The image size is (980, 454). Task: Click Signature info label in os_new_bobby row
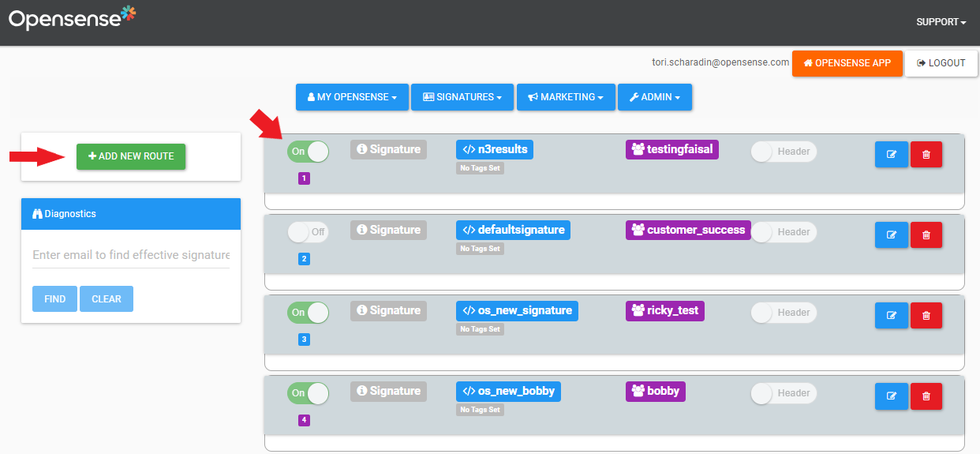click(388, 391)
